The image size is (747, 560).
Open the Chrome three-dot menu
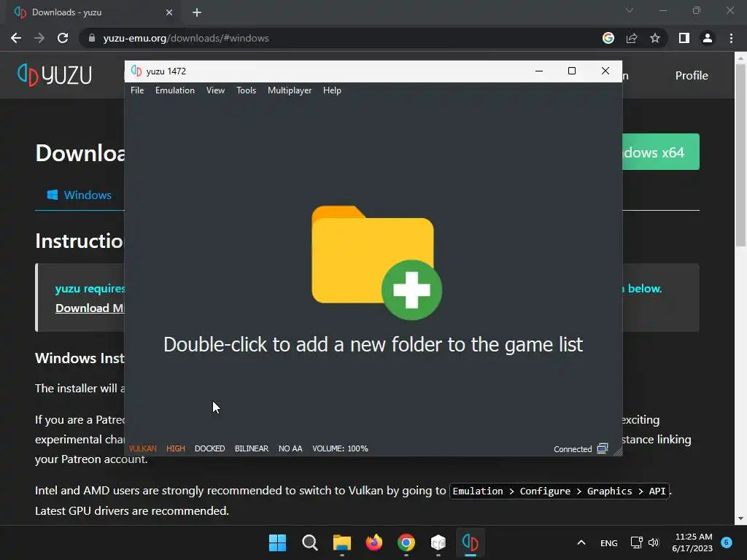pyautogui.click(x=731, y=38)
